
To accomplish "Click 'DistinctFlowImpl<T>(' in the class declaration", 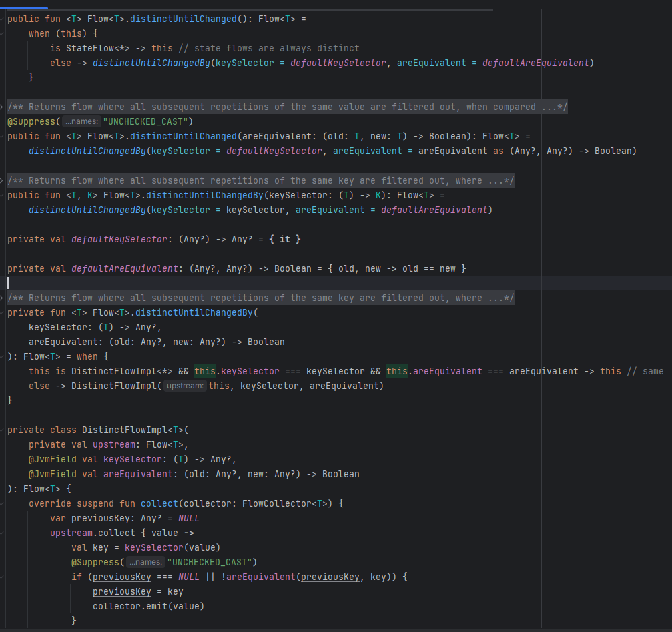I will (135, 430).
